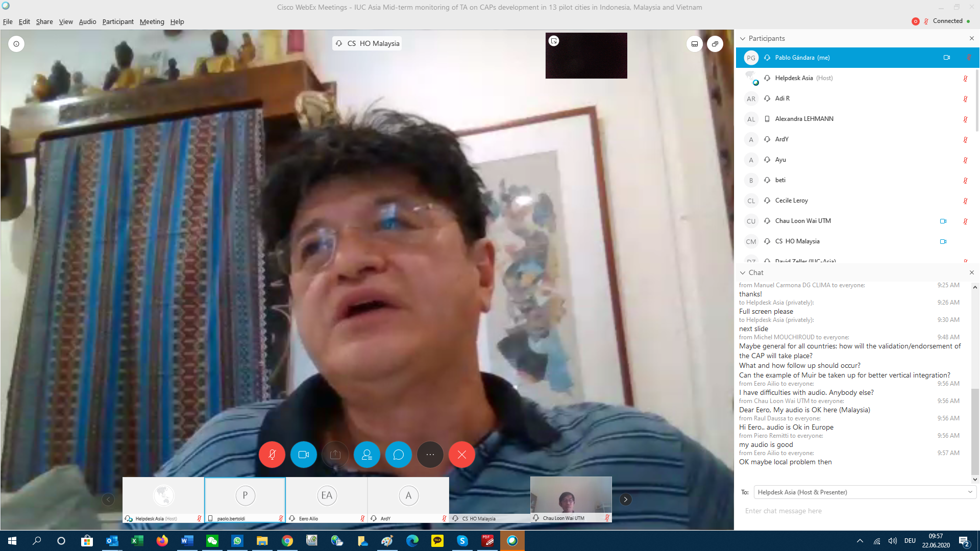
Task: Open the more options ellipsis button
Action: point(430,455)
